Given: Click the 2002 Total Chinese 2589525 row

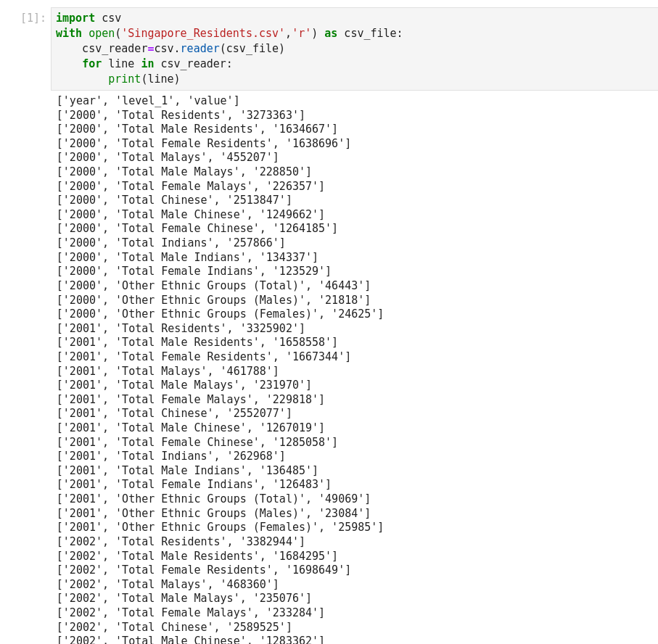Looking at the screenshot, I should pyautogui.click(x=174, y=627).
